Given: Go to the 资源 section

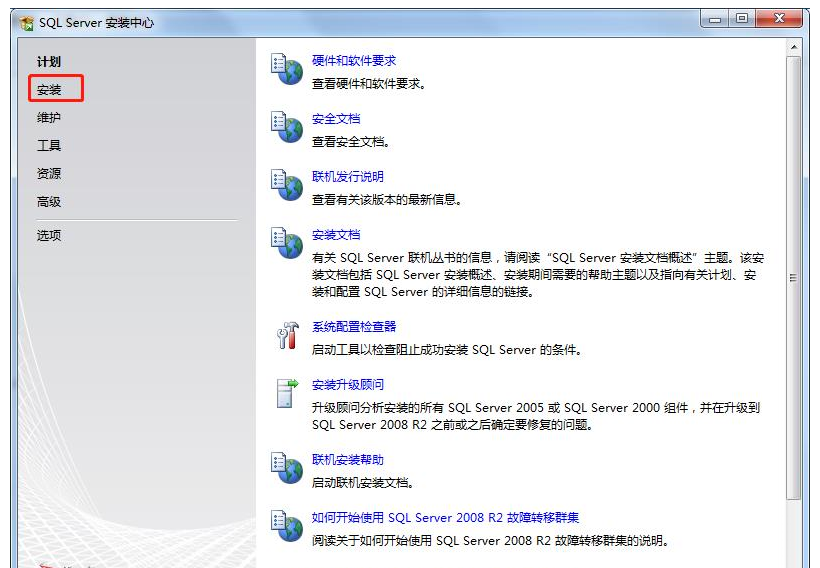Looking at the screenshot, I should [49, 174].
